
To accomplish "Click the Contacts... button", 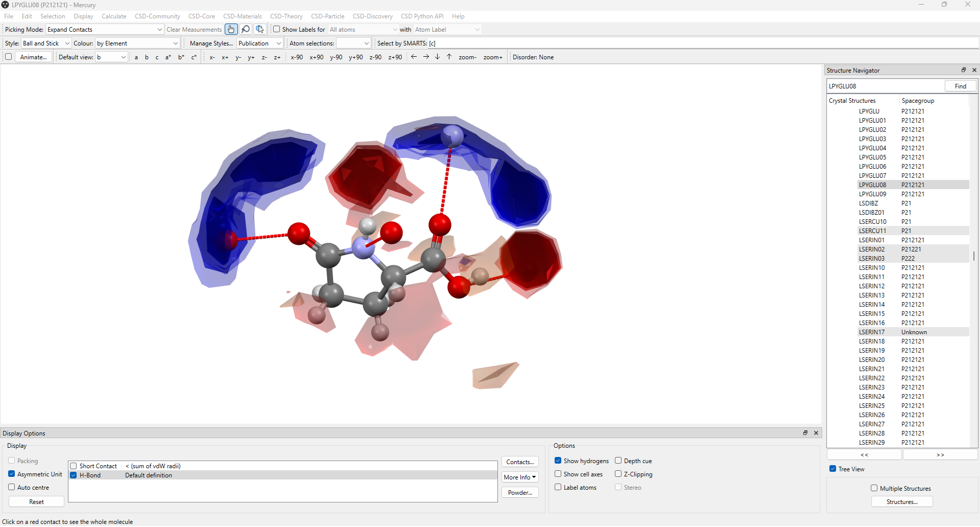I will pos(520,462).
